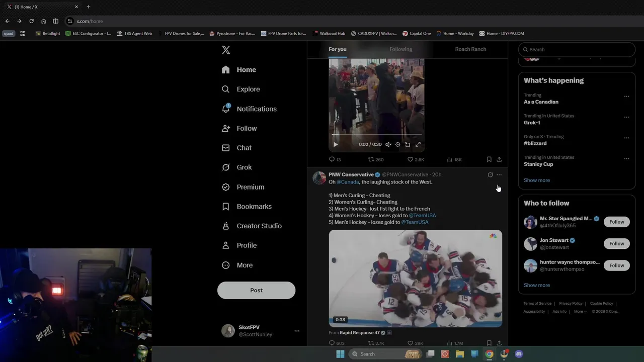Go to Profile page
This screenshot has height=362, width=644.
pos(239,245)
